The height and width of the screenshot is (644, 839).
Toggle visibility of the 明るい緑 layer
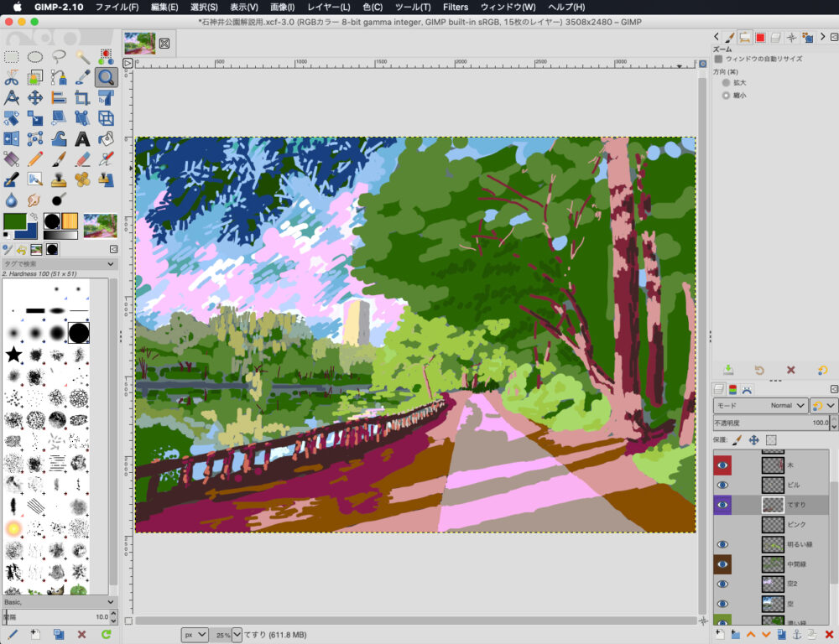722,544
